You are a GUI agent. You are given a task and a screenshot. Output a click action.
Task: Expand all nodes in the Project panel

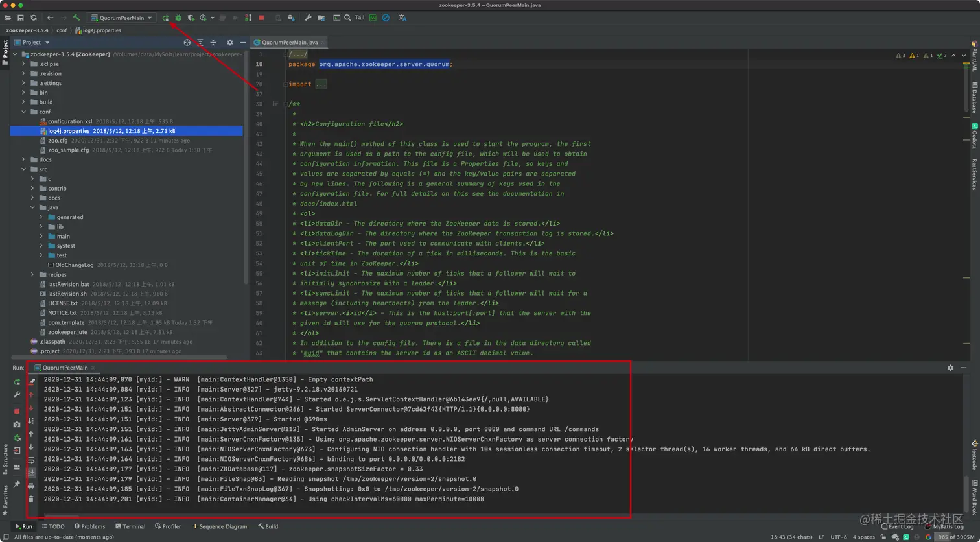pos(200,42)
